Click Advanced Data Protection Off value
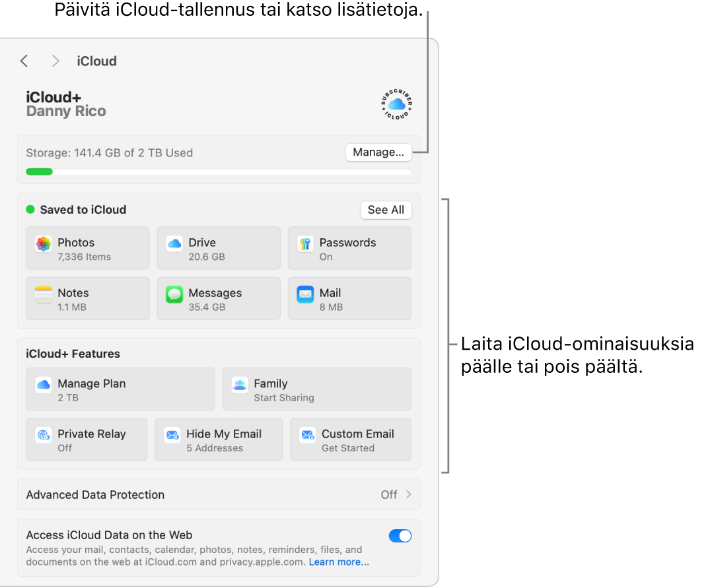 tap(389, 494)
